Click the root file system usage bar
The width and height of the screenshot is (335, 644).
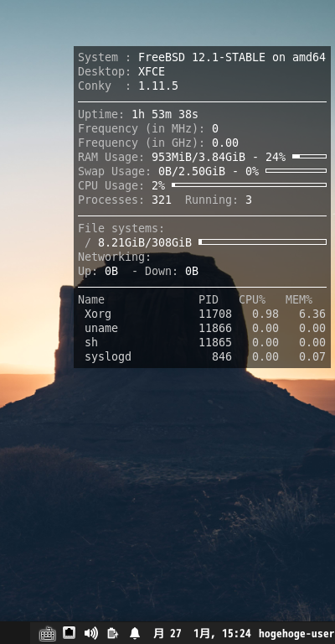[x=262, y=241]
